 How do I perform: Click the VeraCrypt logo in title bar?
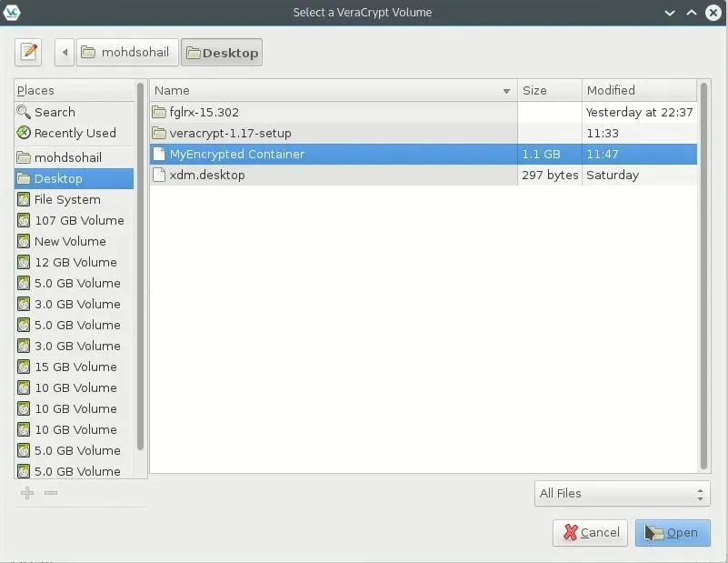click(x=11, y=12)
